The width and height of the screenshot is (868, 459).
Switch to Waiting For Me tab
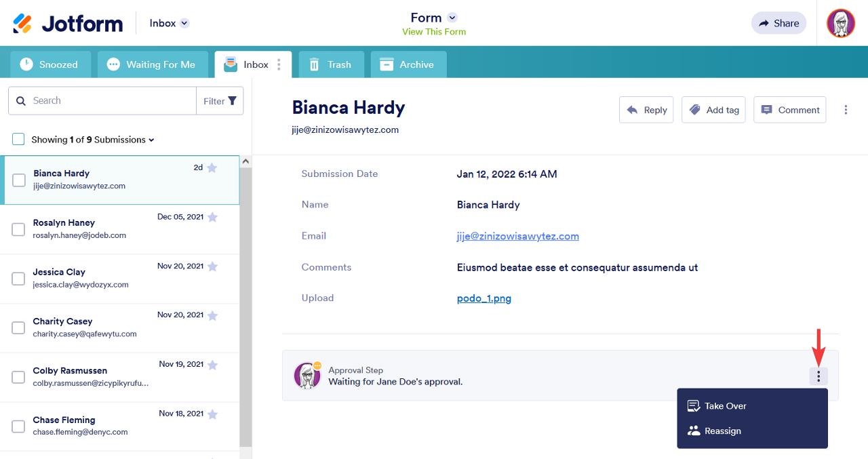(x=151, y=64)
